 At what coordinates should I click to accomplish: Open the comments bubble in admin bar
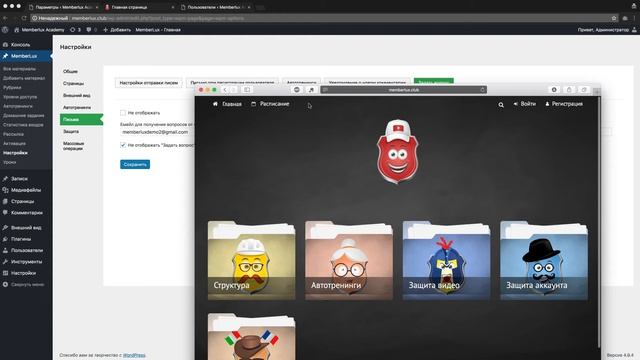(91, 30)
